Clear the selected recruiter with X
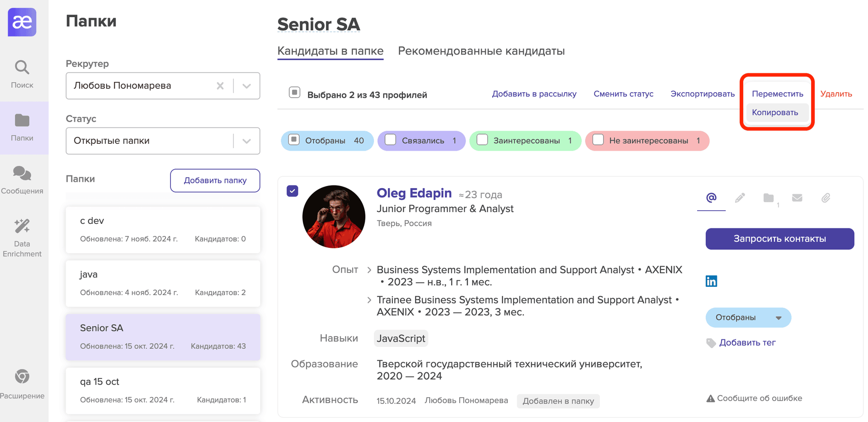Image resolution: width=868 pixels, height=422 pixels. [220, 86]
